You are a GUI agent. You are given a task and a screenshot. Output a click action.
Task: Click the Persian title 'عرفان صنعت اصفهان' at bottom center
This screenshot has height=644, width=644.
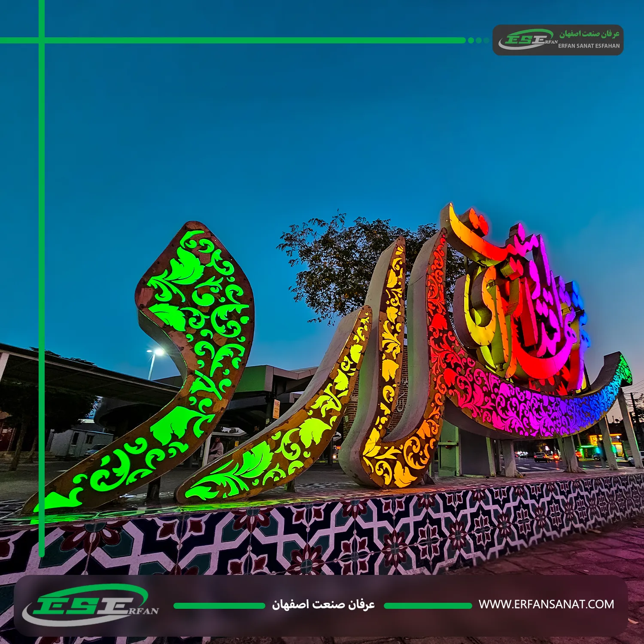tap(323, 605)
